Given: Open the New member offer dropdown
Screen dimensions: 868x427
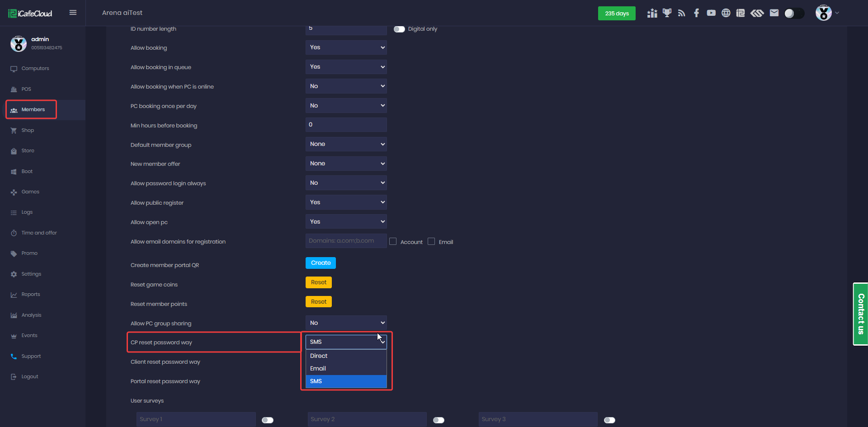Looking at the screenshot, I should 346,164.
